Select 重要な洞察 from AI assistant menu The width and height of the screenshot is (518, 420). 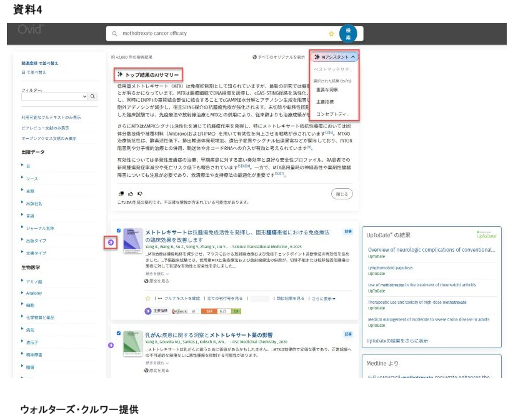tap(329, 90)
